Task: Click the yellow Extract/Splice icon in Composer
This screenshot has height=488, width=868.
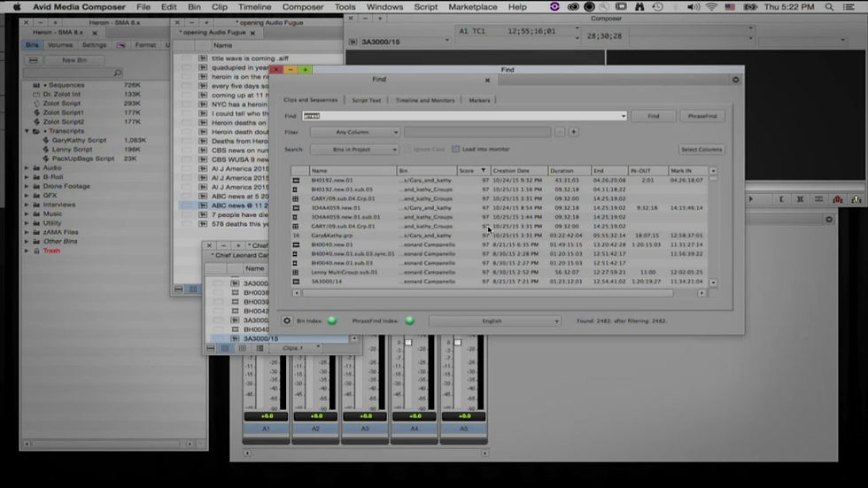Action: click(856, 199)
